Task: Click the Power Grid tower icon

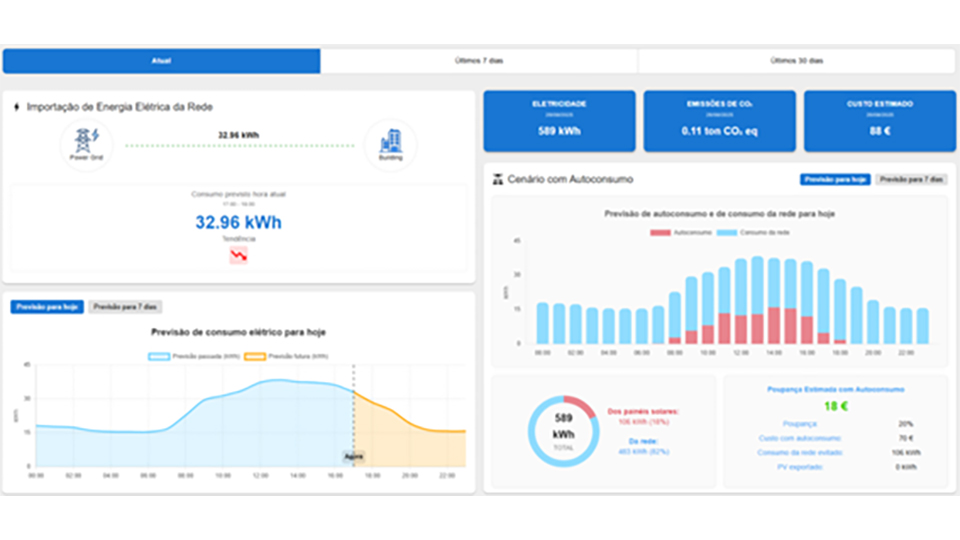Action: tap(86, 140)
